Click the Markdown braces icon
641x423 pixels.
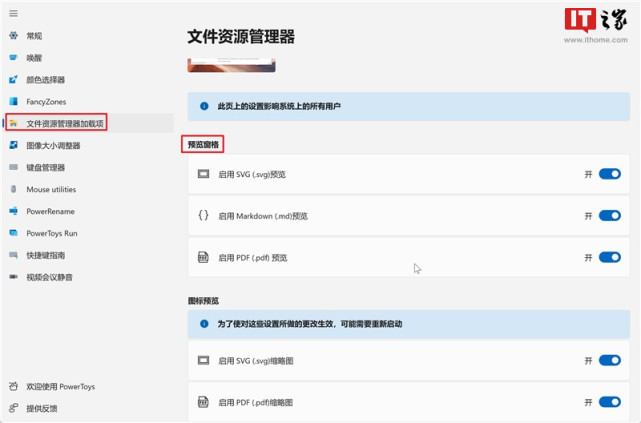tap(203, 215)
